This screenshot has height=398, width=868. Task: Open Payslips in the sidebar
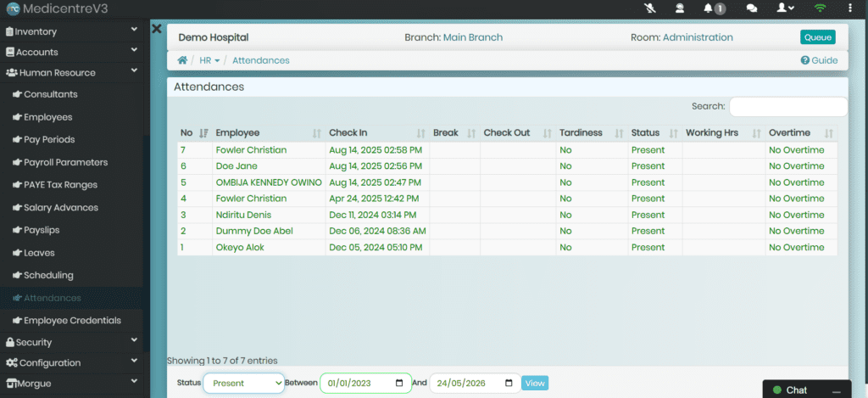[42, 230]
